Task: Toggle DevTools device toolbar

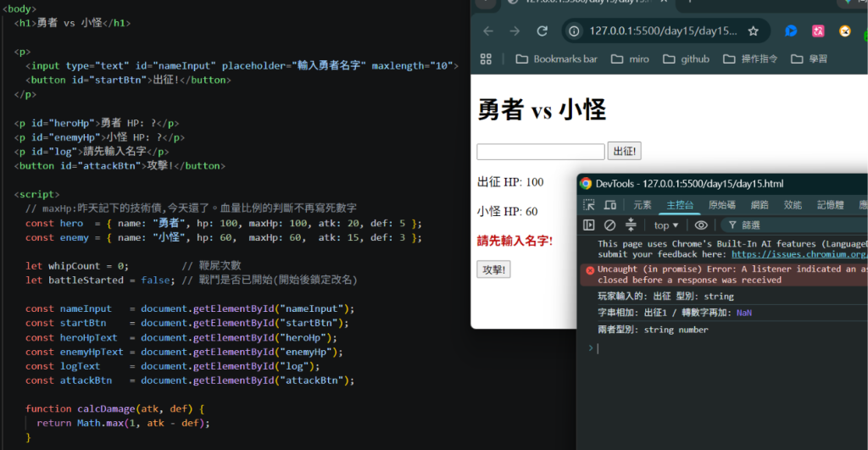Action: [610, 205]
